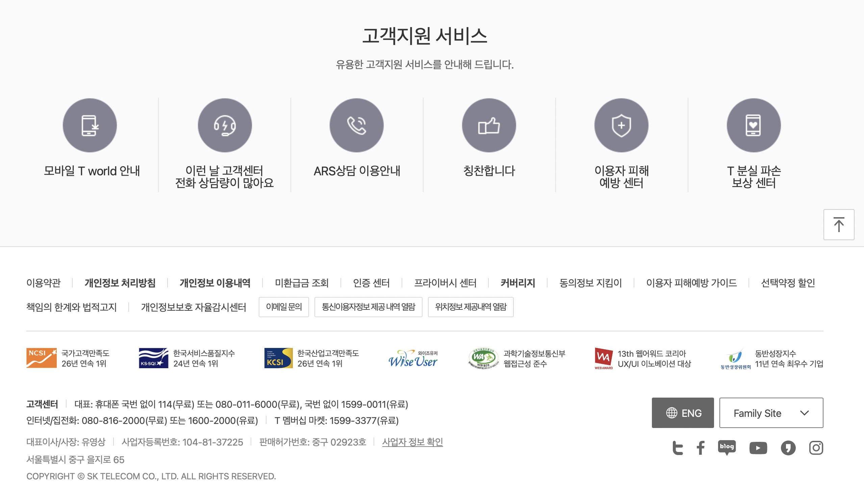Expand the Family Site dropdown
Viewport: 864px width, 504px height.
(771, 413)
